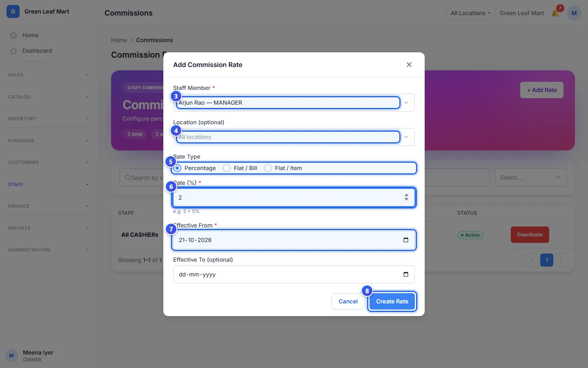This screenshot has width=588, height=368.
Task: Click the search magnifier icon
Action: (x=128, y=177)
